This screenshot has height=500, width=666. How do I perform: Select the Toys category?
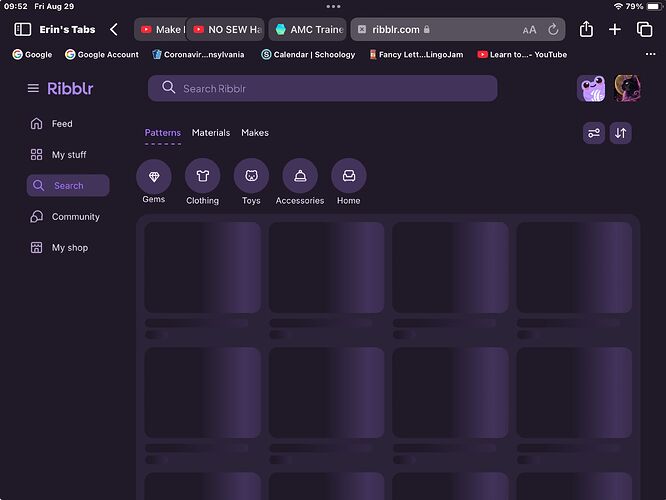251,182
